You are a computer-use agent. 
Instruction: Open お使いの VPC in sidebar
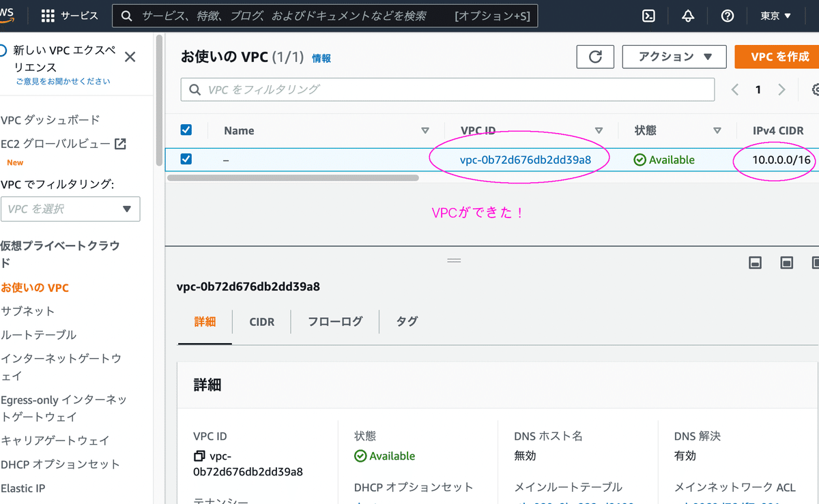point(35,288)
